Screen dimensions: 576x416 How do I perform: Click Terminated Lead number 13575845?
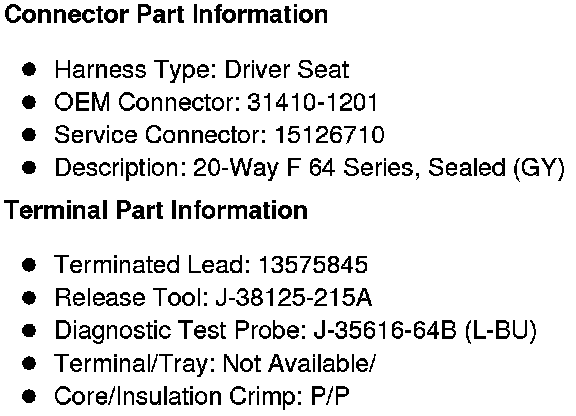(x=313, y=265)
